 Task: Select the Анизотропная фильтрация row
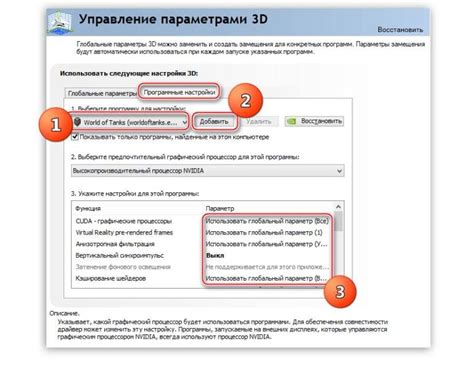click(x=203, y=244)
